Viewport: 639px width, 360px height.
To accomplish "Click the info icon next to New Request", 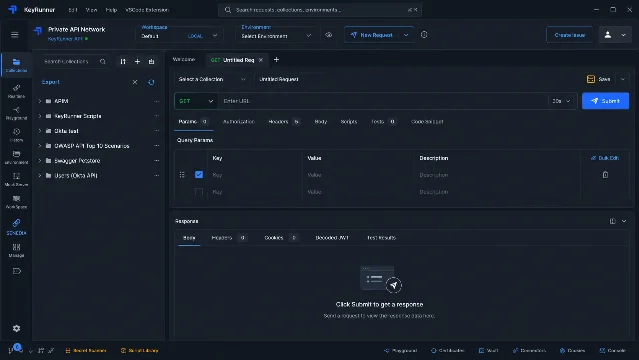I will [424, 35].
